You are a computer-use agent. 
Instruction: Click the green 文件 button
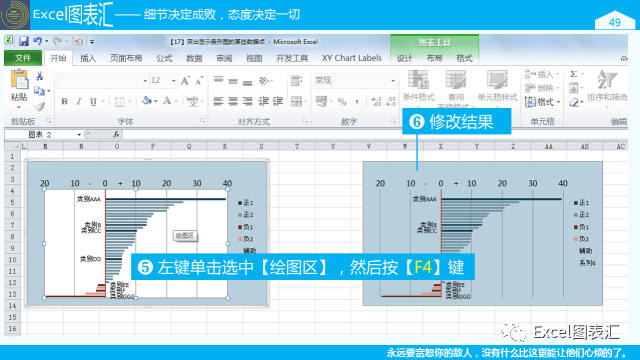(23, 58)
